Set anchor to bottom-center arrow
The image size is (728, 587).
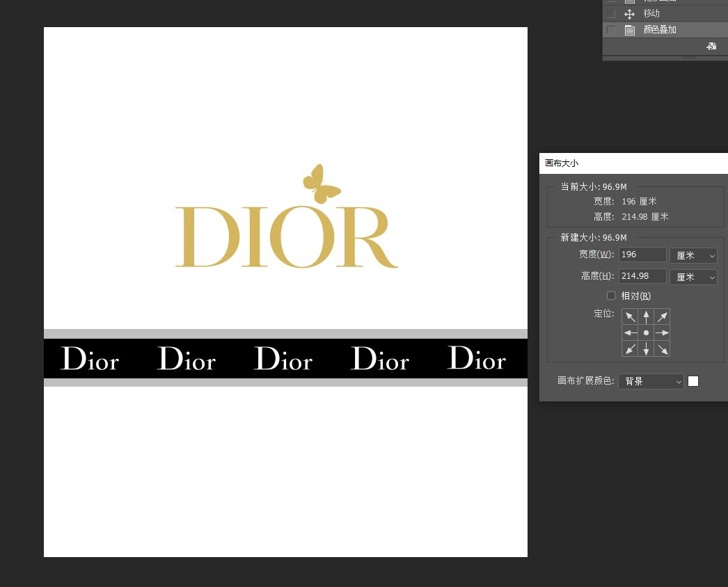tap(646, 348)
